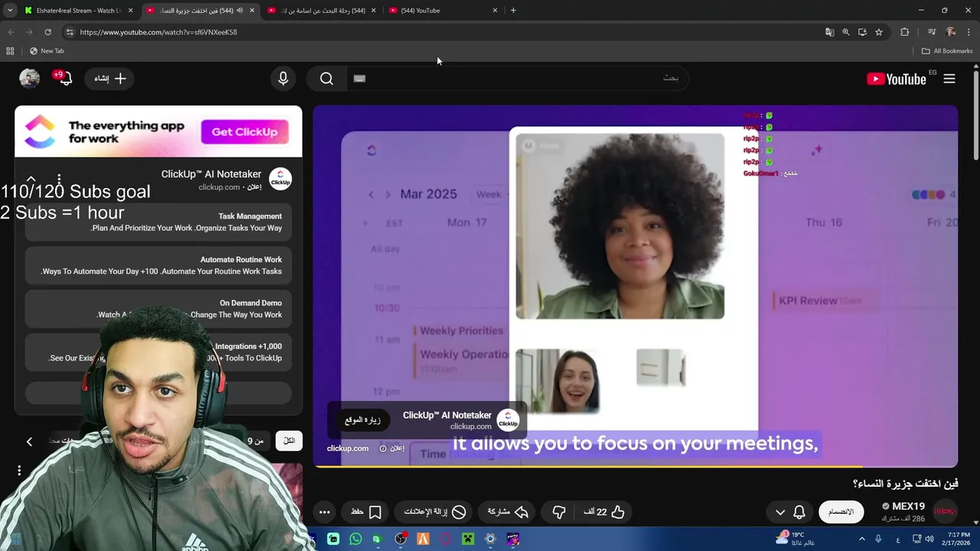Open the volume control in system tray
Viewport: 980px width, 551px height.
[929, 540]
